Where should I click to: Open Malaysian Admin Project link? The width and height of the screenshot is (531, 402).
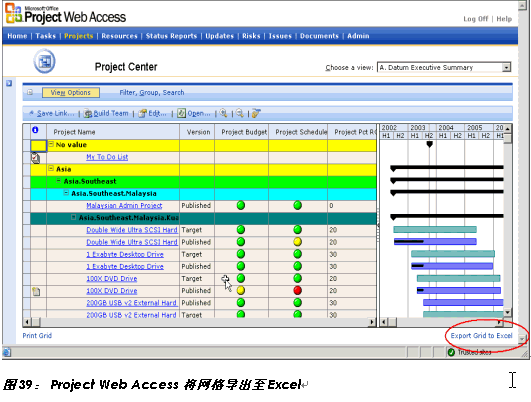(124, 206)
